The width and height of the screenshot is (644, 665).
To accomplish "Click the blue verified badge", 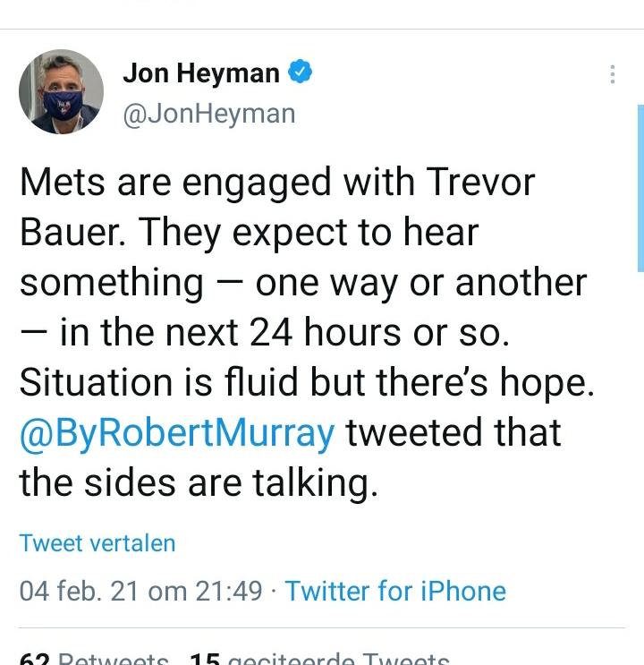I will coord(300,72).
